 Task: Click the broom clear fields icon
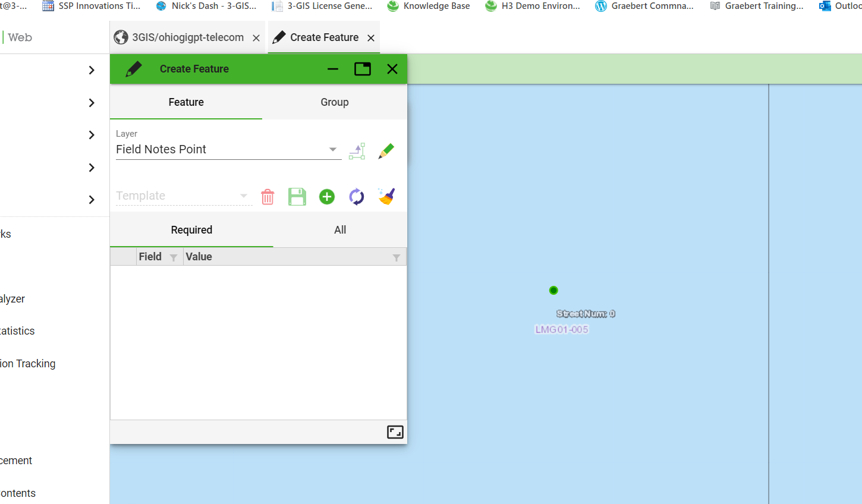tap(386, 196)
